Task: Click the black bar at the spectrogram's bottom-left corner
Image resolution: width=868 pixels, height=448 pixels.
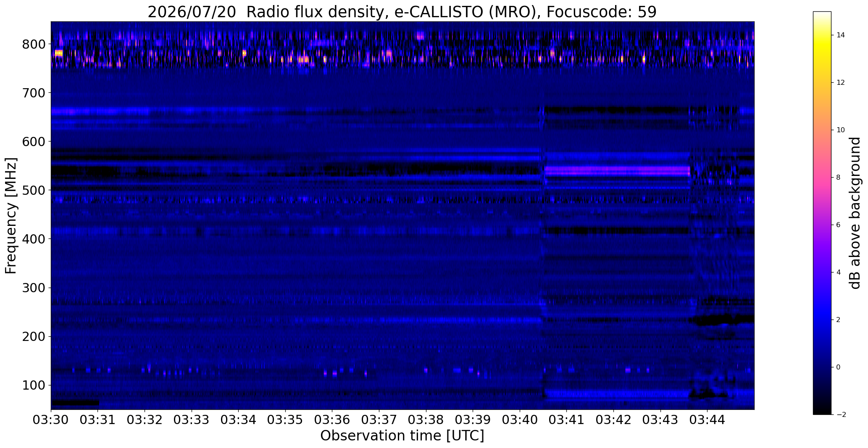Action: click(75, 403)
